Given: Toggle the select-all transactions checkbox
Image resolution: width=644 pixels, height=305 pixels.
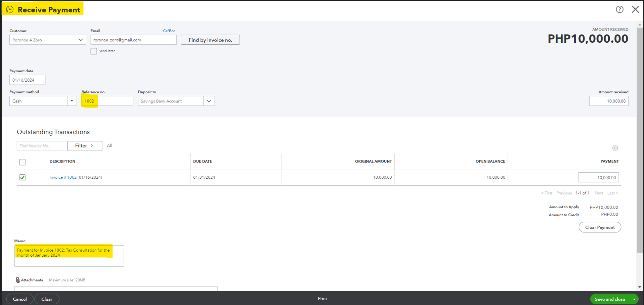Looking at the screenshot, I should point(23,162).
